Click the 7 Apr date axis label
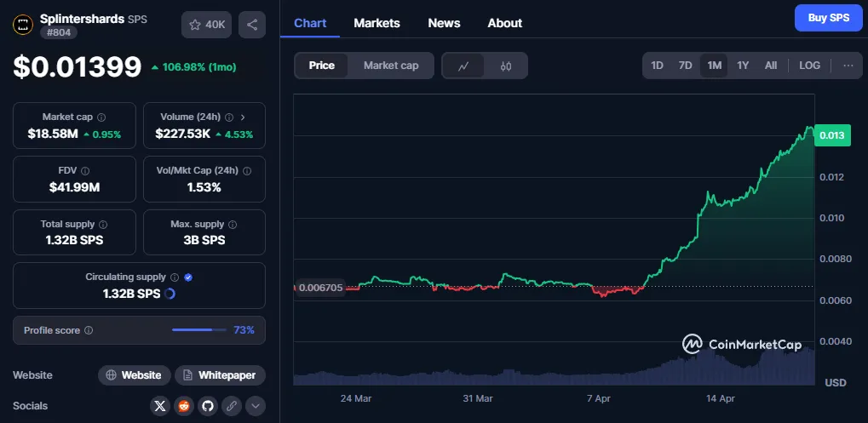868x423 pixels. click(x=599, y=398)
